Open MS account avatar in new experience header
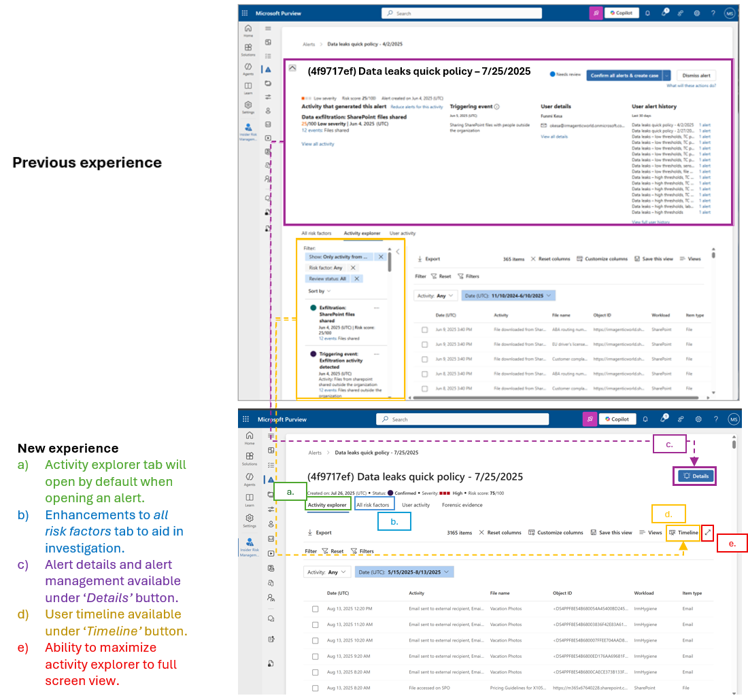Viewport: 748px width, 700px height. 734,419
